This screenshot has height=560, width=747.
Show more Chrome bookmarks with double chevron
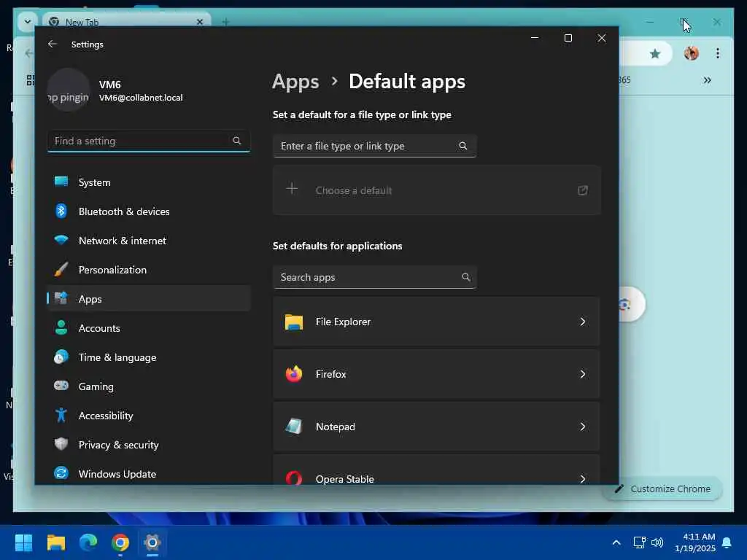[708, 80]
